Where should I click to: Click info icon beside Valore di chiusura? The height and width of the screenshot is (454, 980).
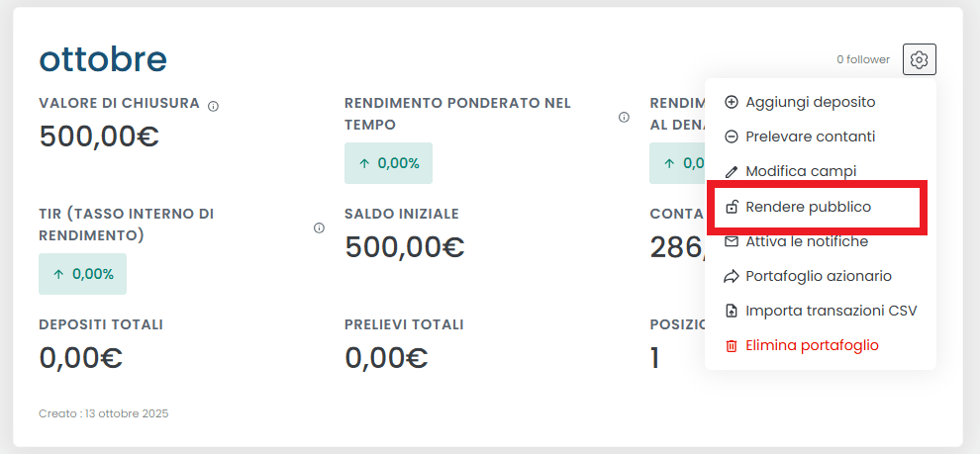point(213,106)
